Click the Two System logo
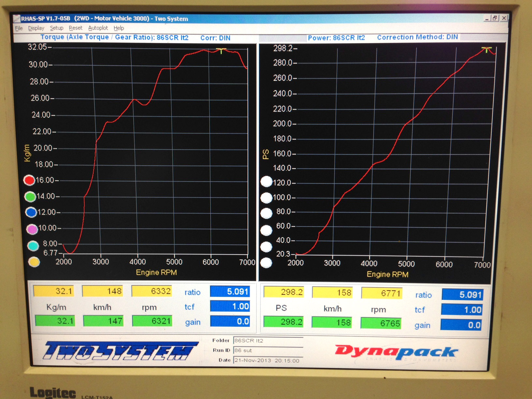The height and width of the screenshot is (399, 532). pyautogui.click(x=121, y=351)
